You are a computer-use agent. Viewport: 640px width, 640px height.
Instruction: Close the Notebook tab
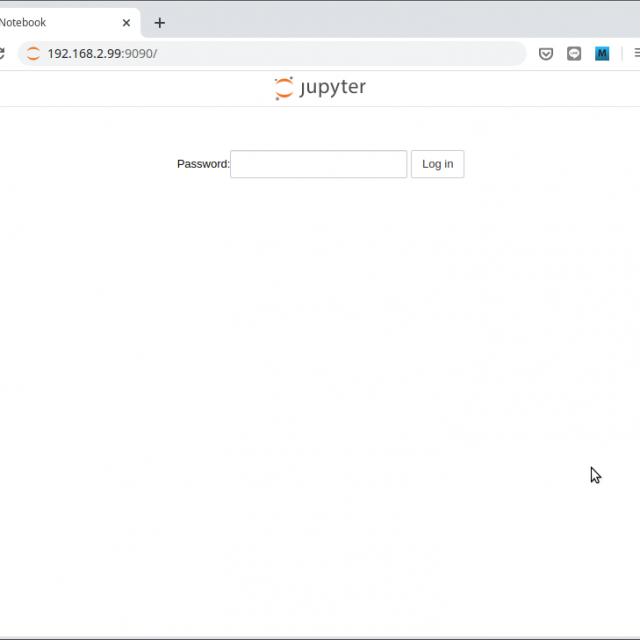pos(126,23)
